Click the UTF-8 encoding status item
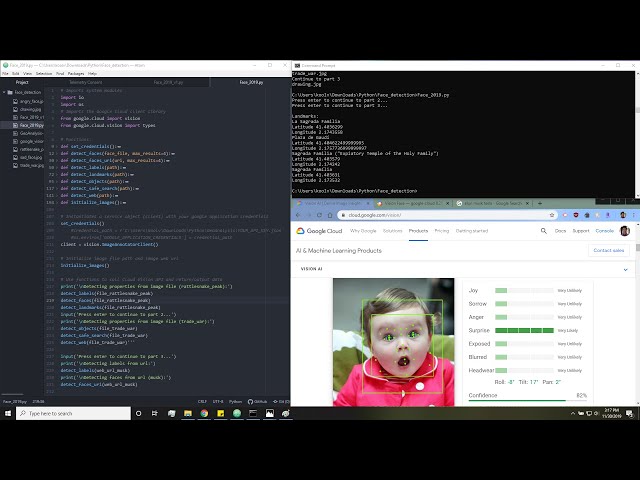 pyautogui.click(x=218, y=402)
